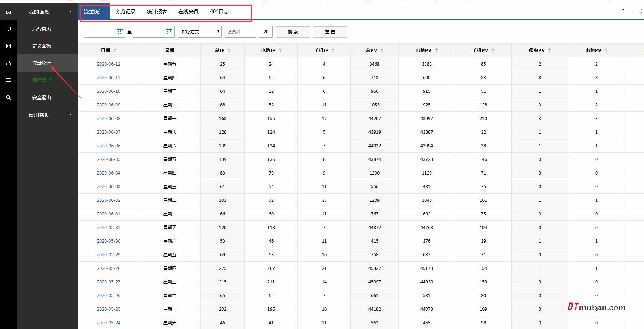This screenshot has height=329, width=644.
Task: Open the grid modules icon in sidebar
Action: [x=9, y=46]
